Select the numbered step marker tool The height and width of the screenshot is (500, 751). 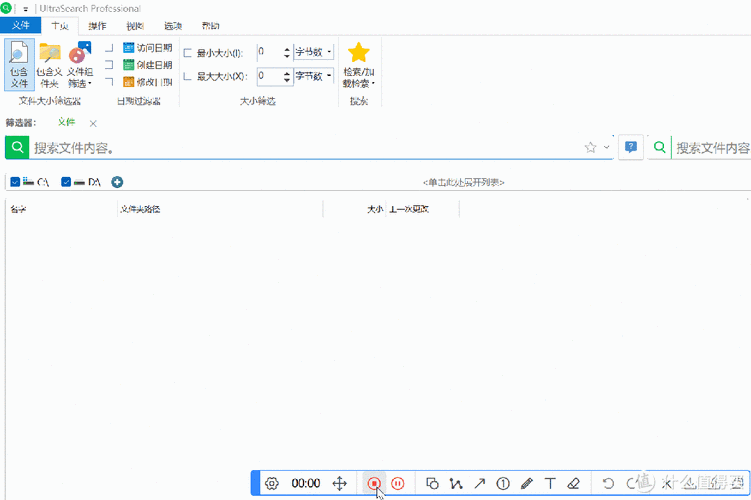(x=503, y=483)
